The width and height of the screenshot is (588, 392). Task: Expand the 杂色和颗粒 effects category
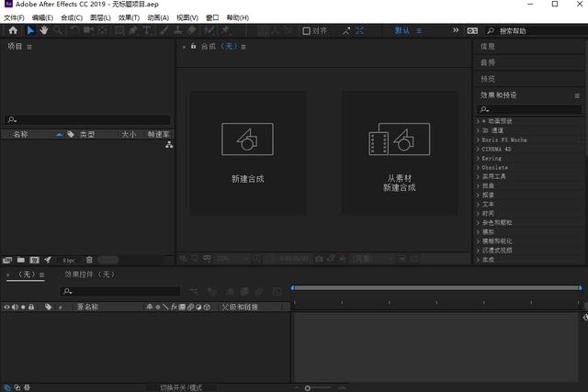[478, 222]
